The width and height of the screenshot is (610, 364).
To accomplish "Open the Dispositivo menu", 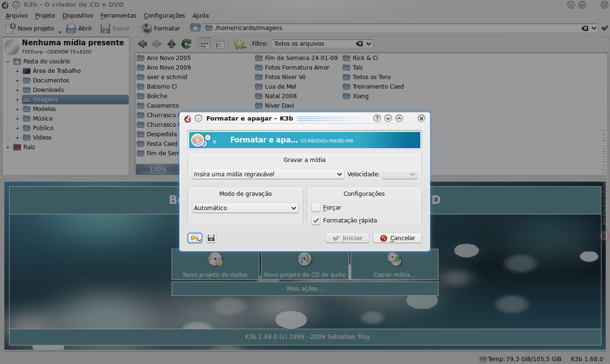I will click(x=78, y=15).
